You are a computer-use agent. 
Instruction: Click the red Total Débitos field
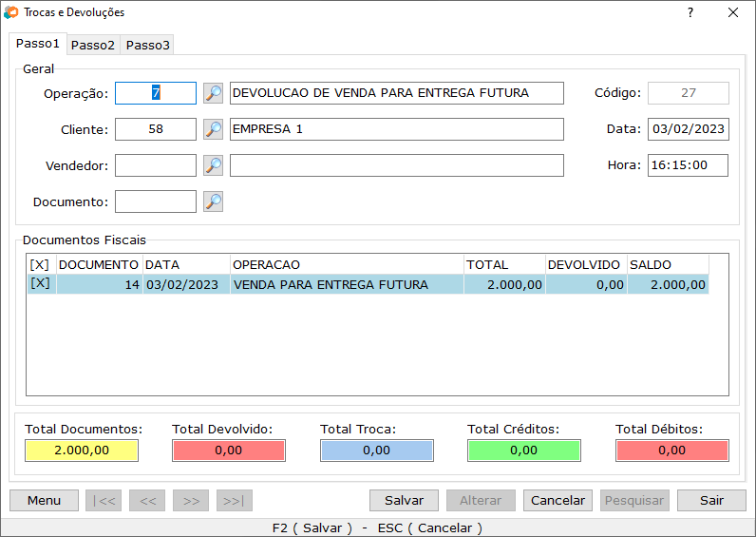pyautogui.click(x=672, y=451)
